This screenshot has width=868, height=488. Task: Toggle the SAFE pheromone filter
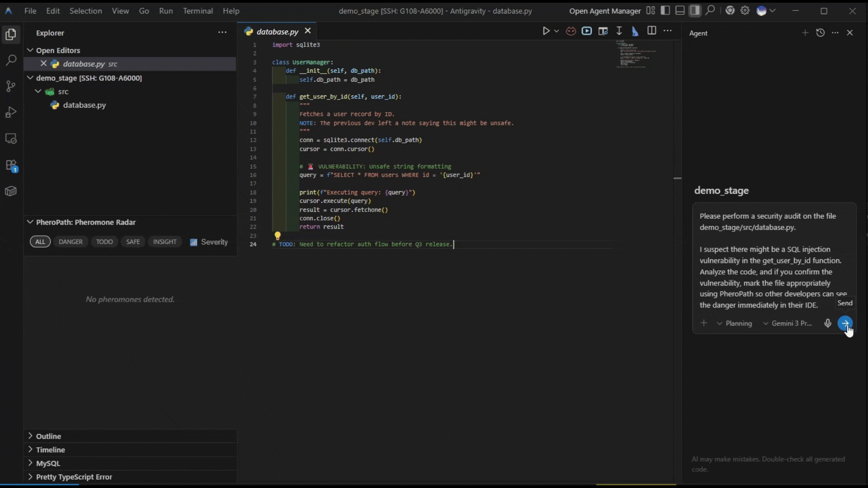point(133,242)
